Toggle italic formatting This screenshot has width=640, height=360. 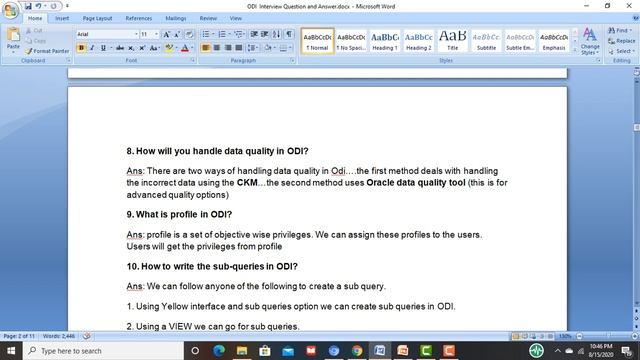coord(92,48)
